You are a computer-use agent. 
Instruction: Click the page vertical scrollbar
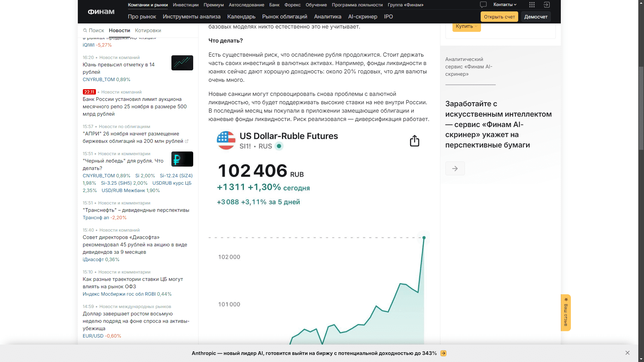pyautogui.click(x=641, y=107)
